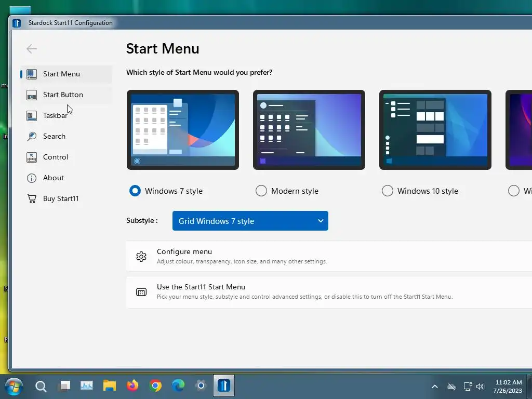Open the Start Menu sidebar section

(66, 74)
